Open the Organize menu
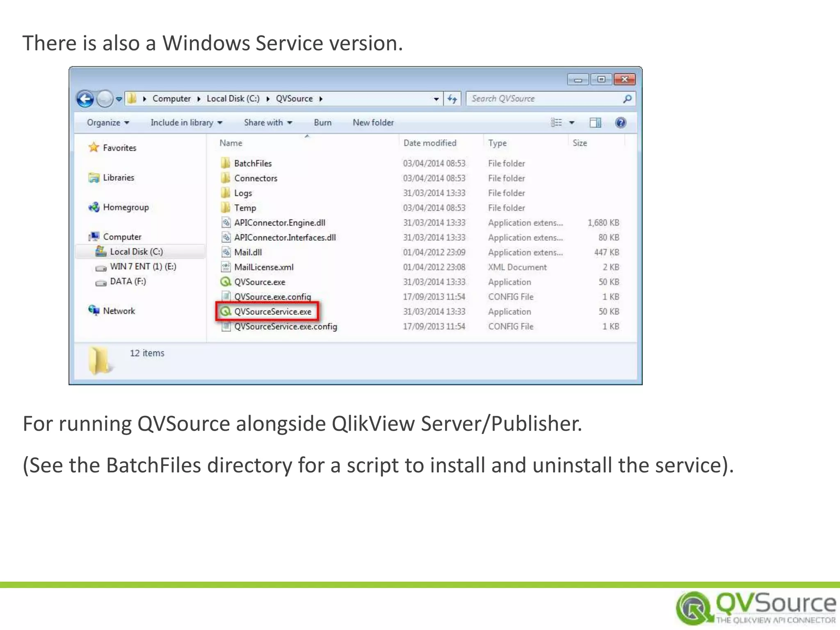This screenshot has width=840, height=630. pyautogui.click(x=108, y=123)
